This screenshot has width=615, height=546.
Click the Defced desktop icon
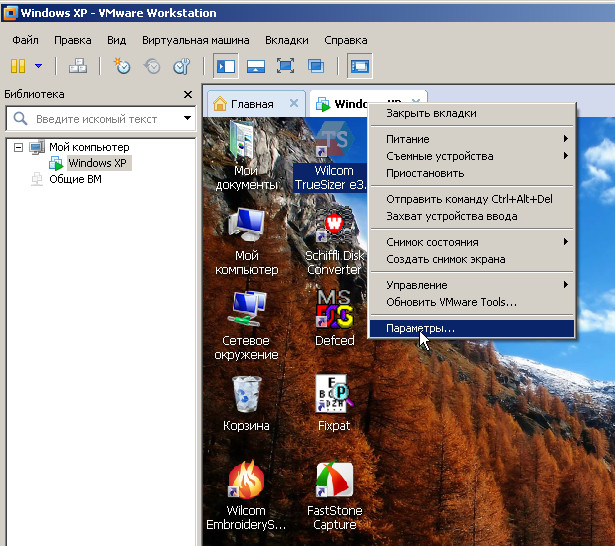(x=335, y=318)
